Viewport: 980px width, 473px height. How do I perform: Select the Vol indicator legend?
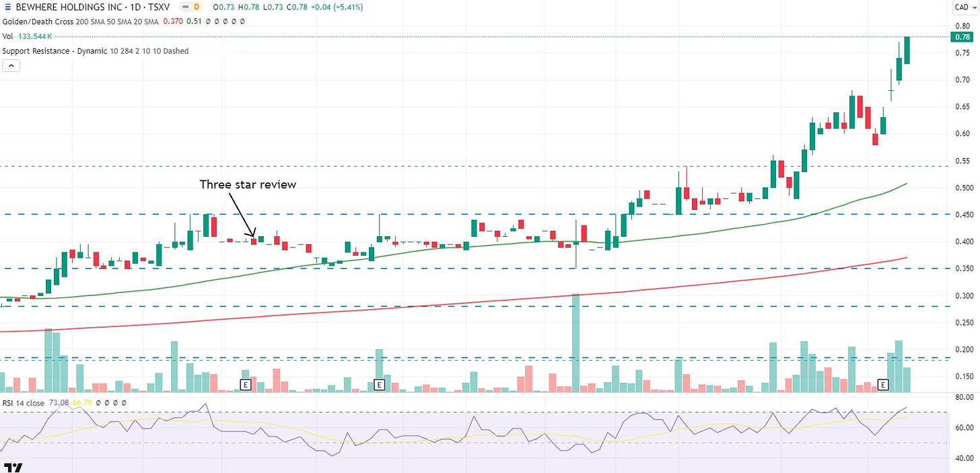(x=7, y=36)
